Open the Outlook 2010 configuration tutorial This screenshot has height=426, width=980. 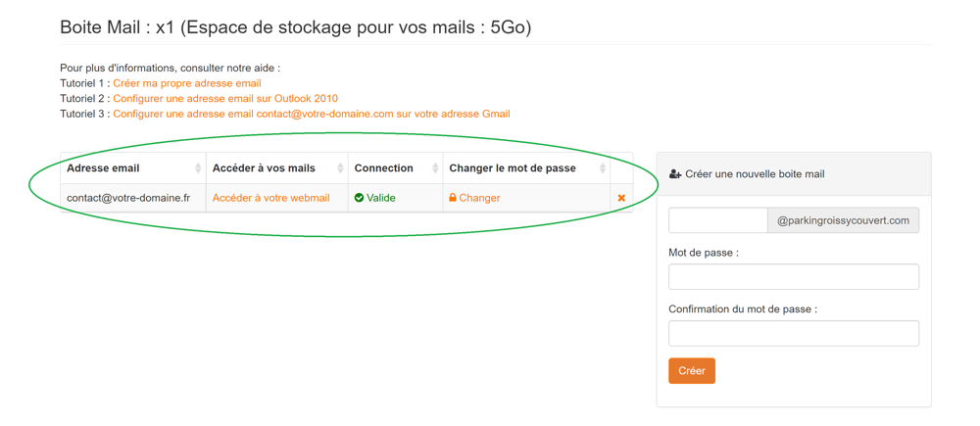(225, 99)
